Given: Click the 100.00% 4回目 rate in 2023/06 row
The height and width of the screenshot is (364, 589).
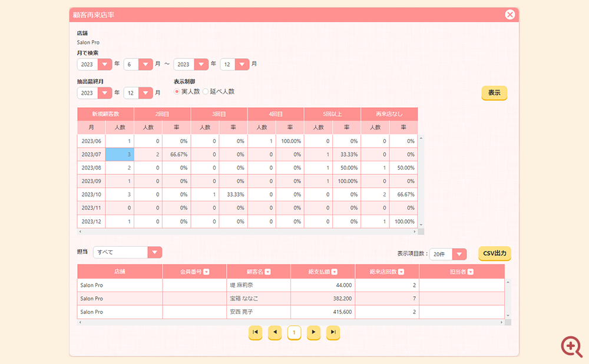Looking at the screenshot, I should coord(290,141).
